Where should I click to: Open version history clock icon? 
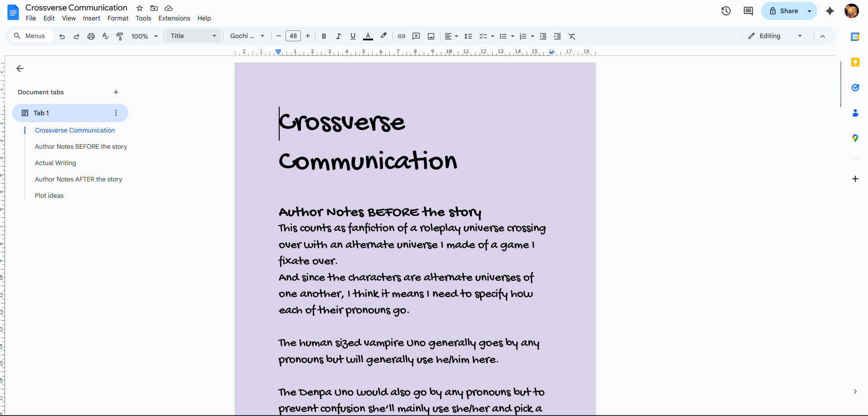(x=726, y=11)
